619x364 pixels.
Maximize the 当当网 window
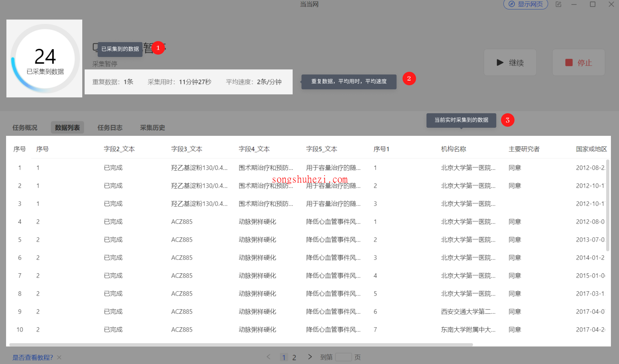pos(593,4)
